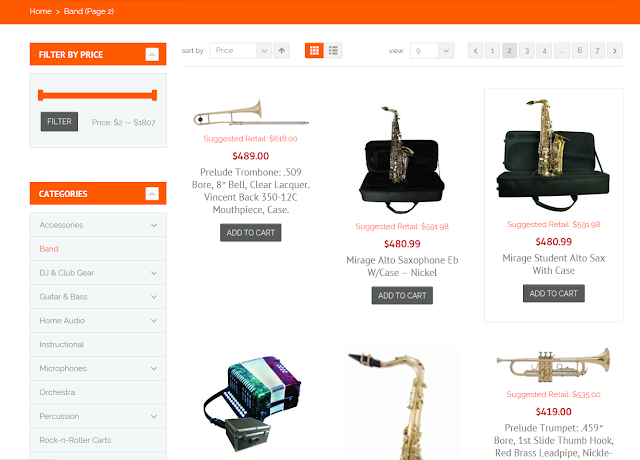This screenshot has height=460, width=640.
Task: Click the right price slider handle
Action: [154, 96]
